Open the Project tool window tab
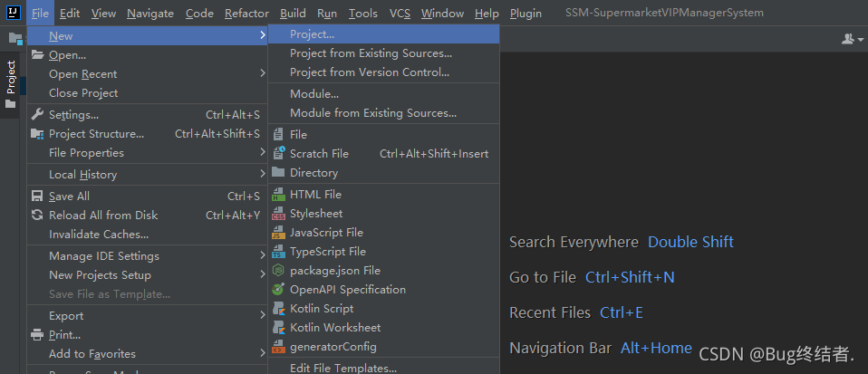Image resolution: width=868 pixels, height=374 pixels. pos(11,84)
